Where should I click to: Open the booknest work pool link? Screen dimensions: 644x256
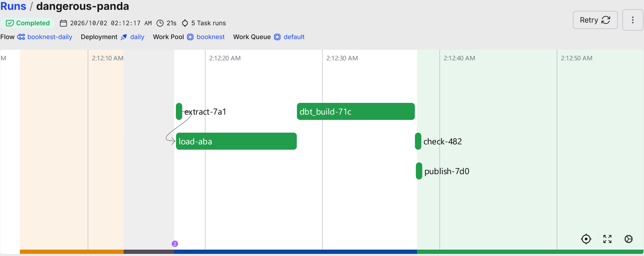pyautogui.click(x=210, y=37)
